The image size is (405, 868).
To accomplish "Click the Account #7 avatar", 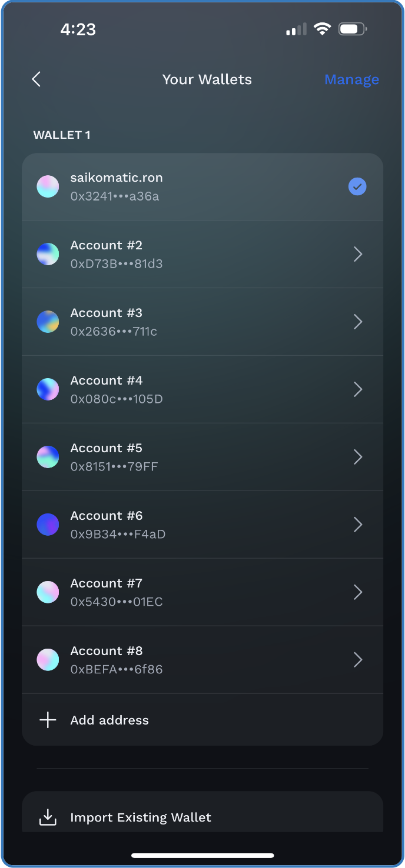I will click(48, 592).
